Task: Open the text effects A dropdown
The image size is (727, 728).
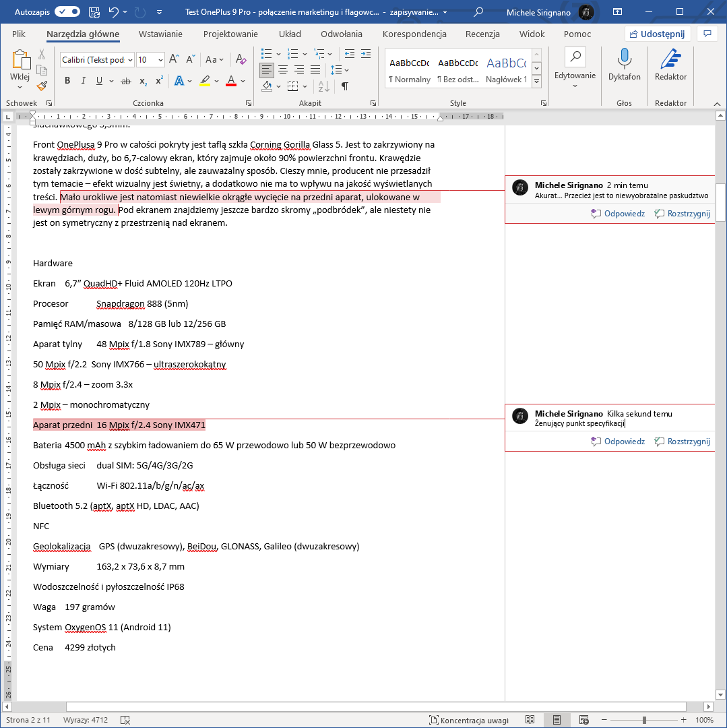Action: click(189, 82)
